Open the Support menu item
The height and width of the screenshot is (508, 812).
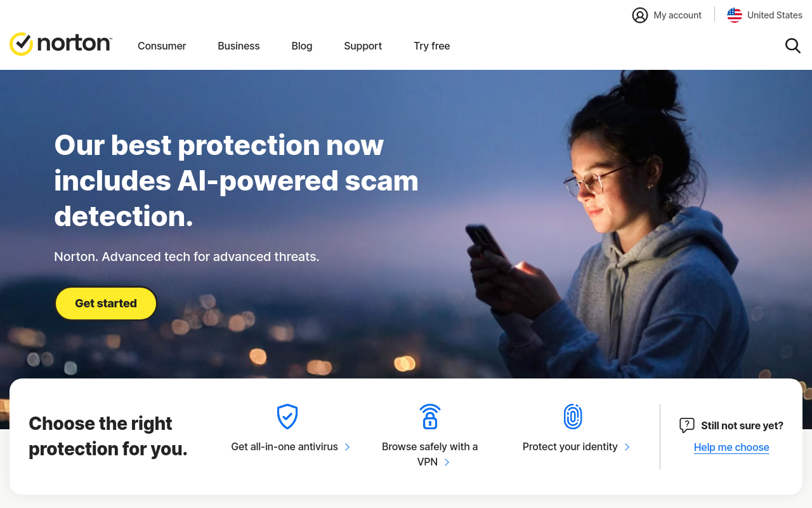click(363, 46)
